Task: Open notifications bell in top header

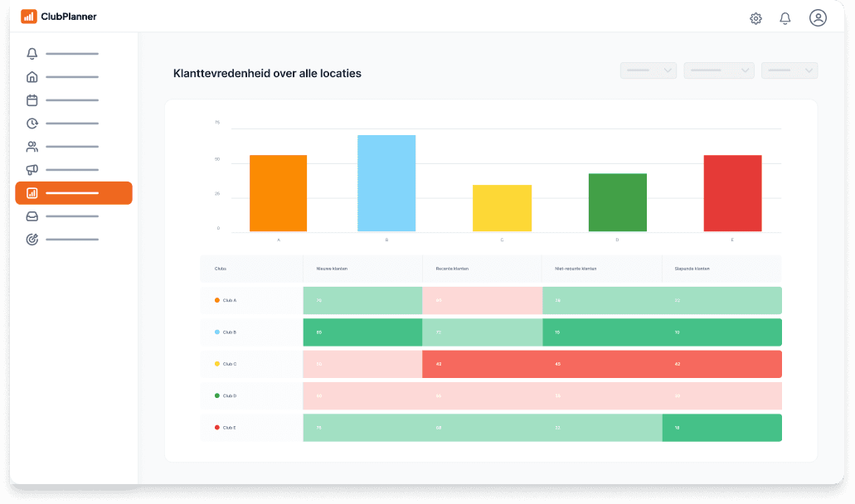Action: [x=785, y=18]
